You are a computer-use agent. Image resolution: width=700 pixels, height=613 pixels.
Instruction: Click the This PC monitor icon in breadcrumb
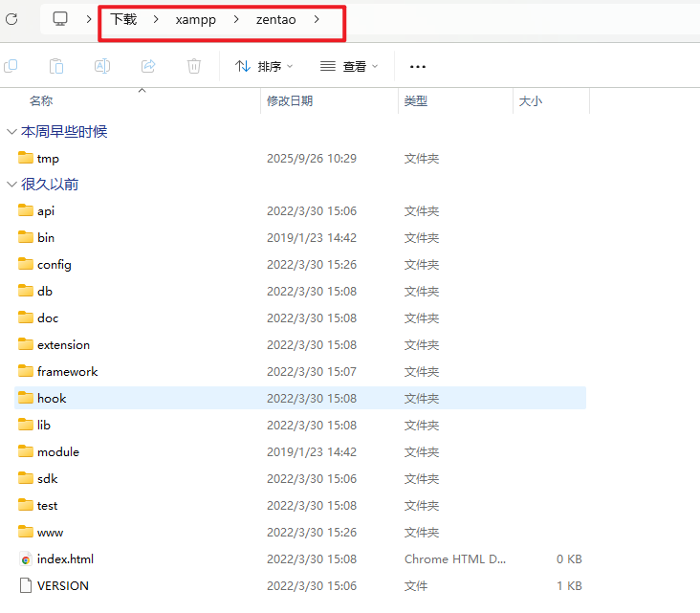pyautogui.click(x=60, y=19)
